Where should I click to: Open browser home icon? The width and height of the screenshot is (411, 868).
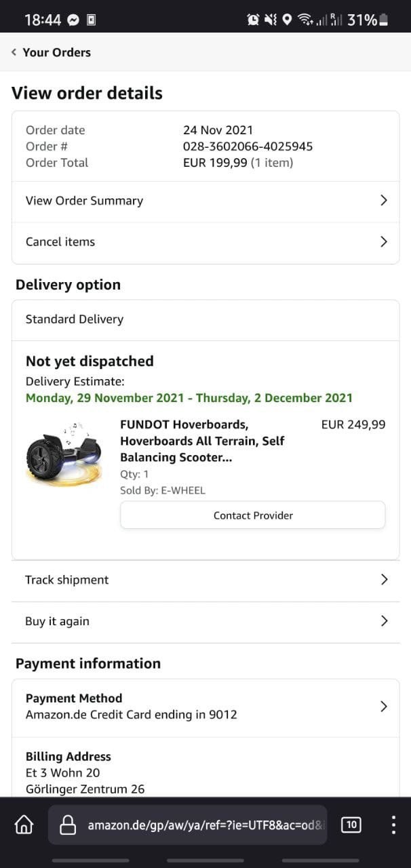point(24,825)
